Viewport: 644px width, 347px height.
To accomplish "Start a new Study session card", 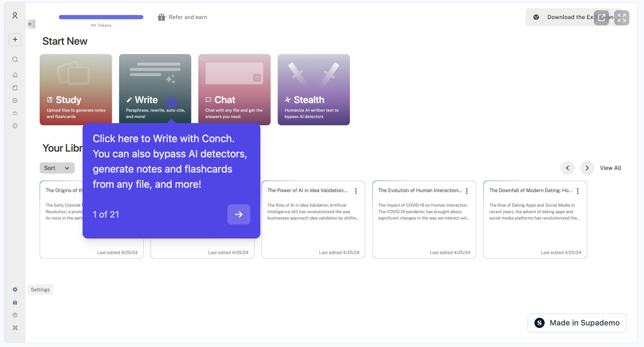I will pos(76,89).
